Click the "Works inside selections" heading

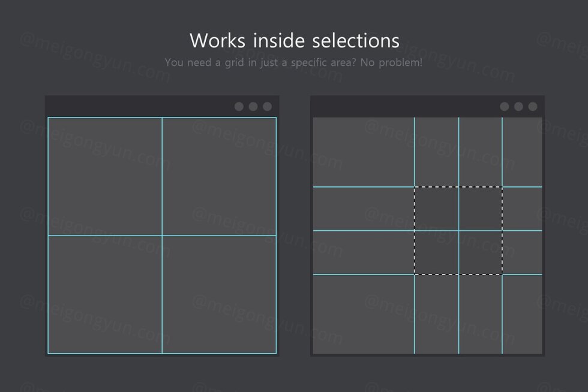click(x=294, y=41)
